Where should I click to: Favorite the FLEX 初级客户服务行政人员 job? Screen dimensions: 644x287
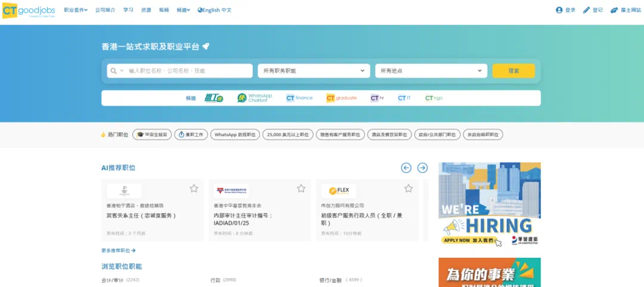point(408,189)
